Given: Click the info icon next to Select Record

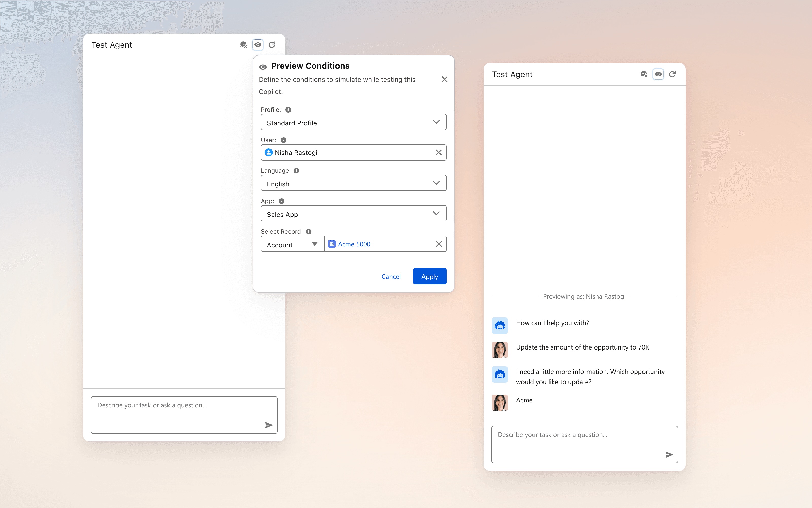Looking at the screenshot, I should [308, 231].
